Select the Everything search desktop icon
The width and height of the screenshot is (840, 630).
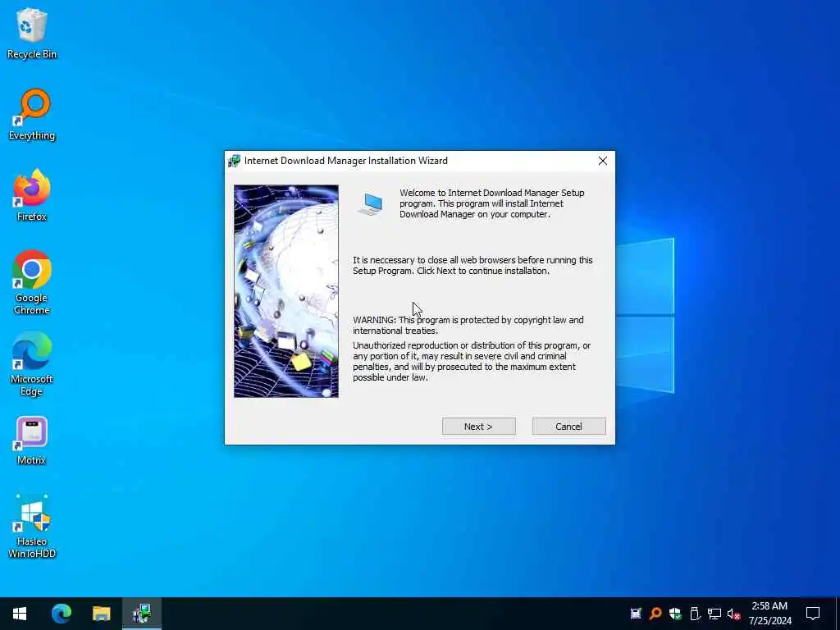32,115
